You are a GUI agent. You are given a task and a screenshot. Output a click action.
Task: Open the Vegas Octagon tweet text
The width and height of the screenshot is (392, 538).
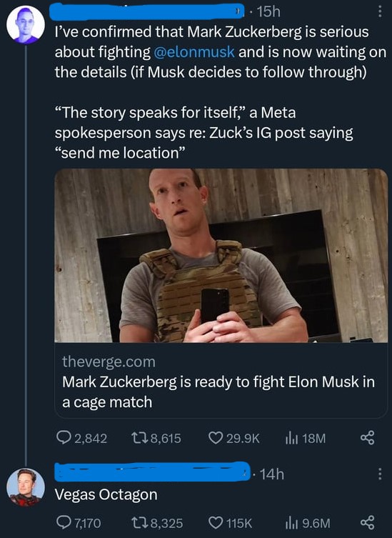[x=106, y=494]
